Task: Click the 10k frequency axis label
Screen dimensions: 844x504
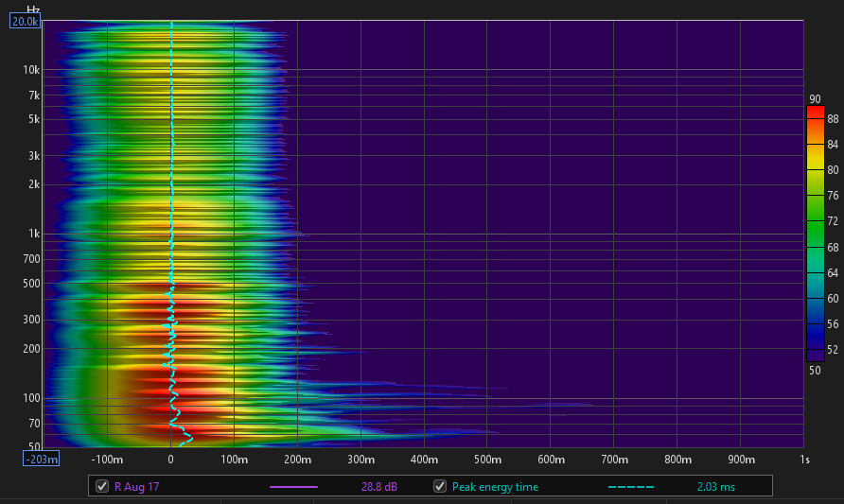Action: point(31,69)
